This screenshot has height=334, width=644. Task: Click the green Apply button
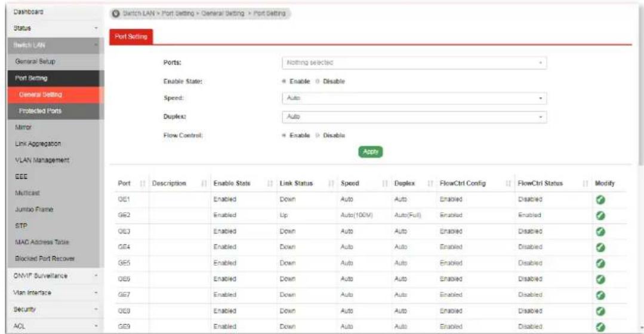(371, 152)
